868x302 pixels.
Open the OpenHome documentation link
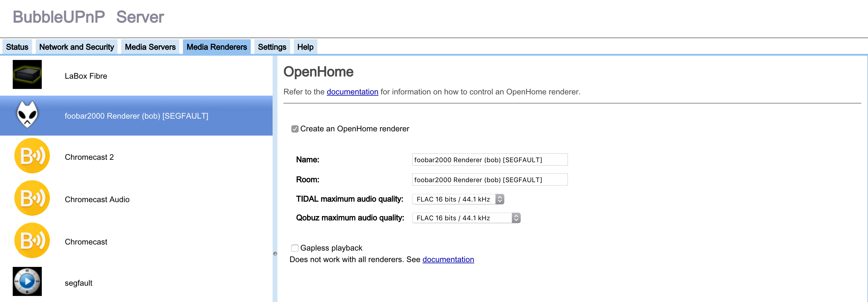pyautogui.click(x=353, y=92)
